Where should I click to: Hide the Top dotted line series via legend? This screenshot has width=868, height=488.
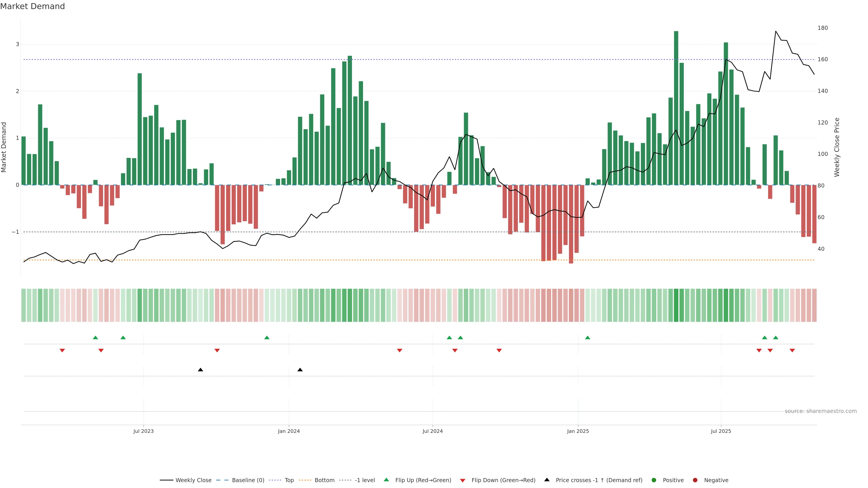coord(289,480)
